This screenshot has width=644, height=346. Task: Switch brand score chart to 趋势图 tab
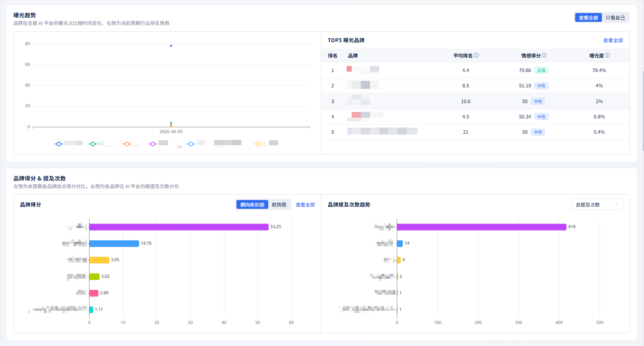point(279,205)
